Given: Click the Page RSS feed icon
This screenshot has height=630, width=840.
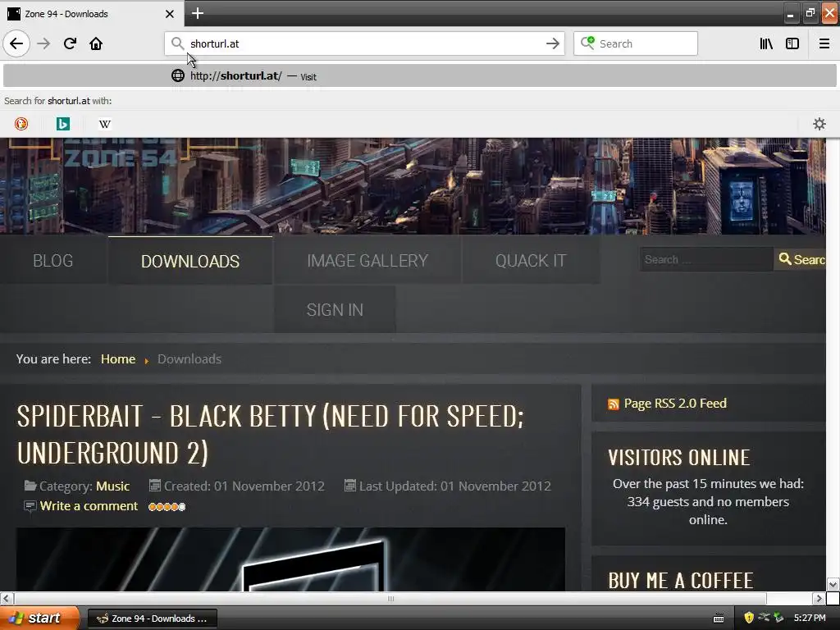Looking at the screenshot, I should coord(614,404).
